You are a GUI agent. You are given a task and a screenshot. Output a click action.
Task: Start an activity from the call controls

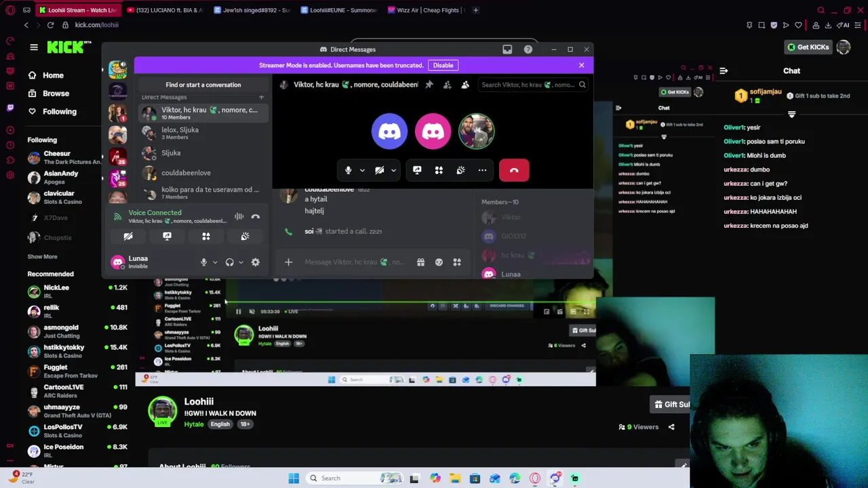click(439, 170)
